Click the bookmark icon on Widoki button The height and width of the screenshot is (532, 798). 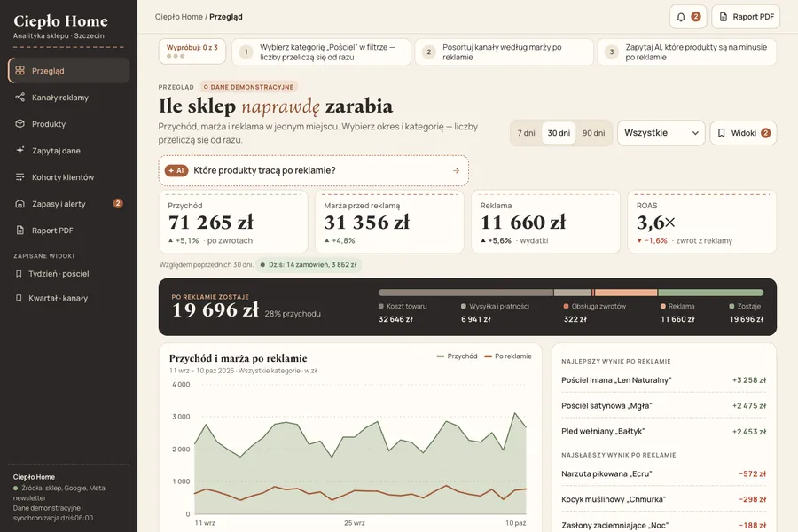click(x=721, y=133)
